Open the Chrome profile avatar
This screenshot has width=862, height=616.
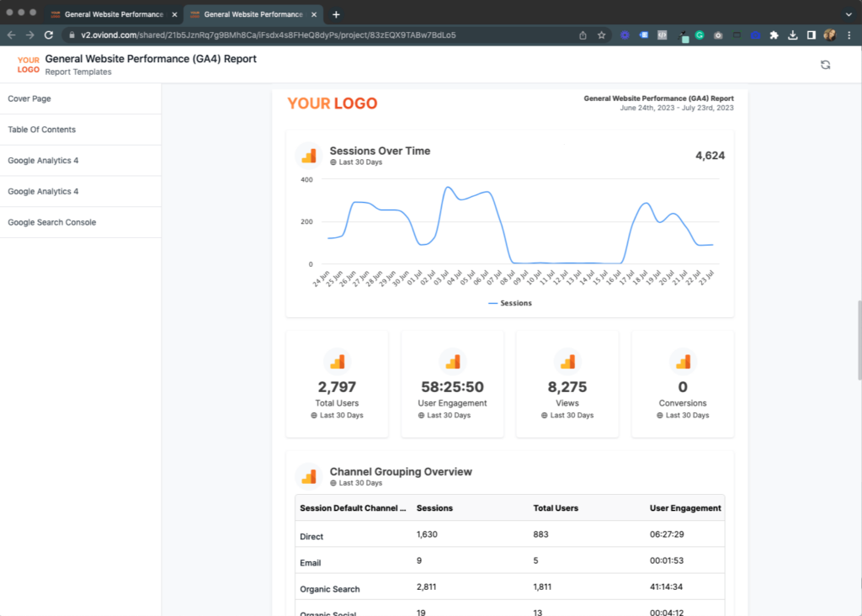830,35
